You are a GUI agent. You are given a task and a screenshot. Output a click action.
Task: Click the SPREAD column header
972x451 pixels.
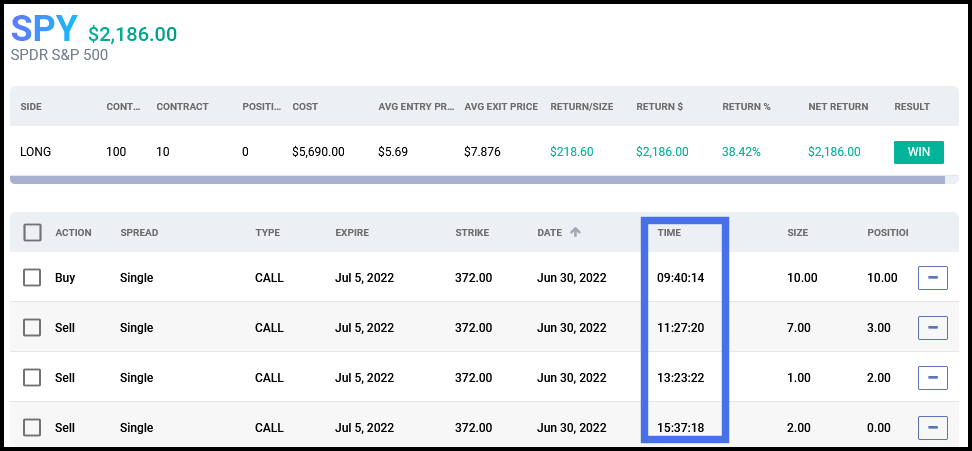click(x=139, y=233)
